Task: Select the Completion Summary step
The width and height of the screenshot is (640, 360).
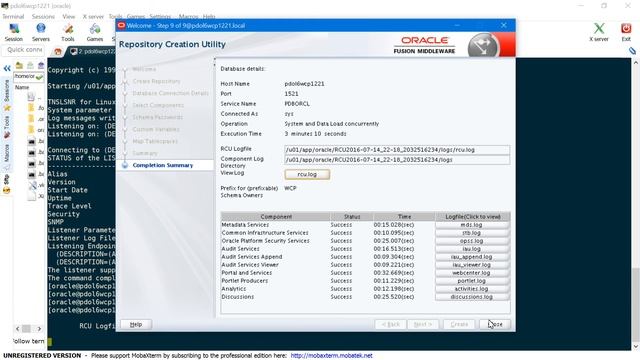Action: (162, 165)
